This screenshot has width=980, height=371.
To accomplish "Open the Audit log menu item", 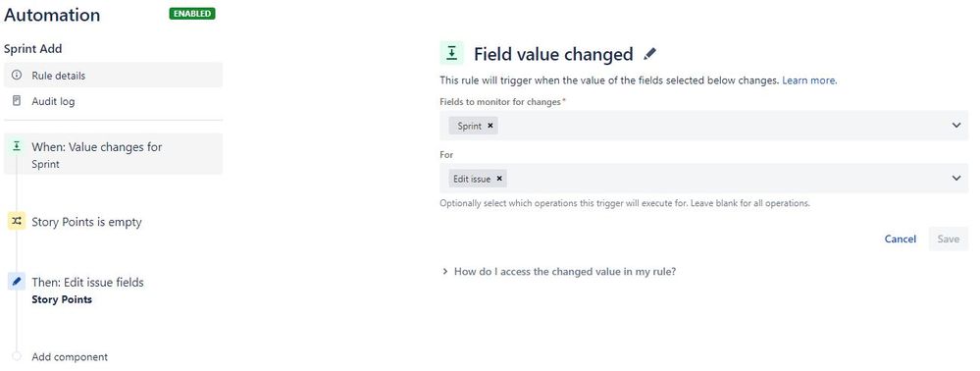I will (113, 101).
